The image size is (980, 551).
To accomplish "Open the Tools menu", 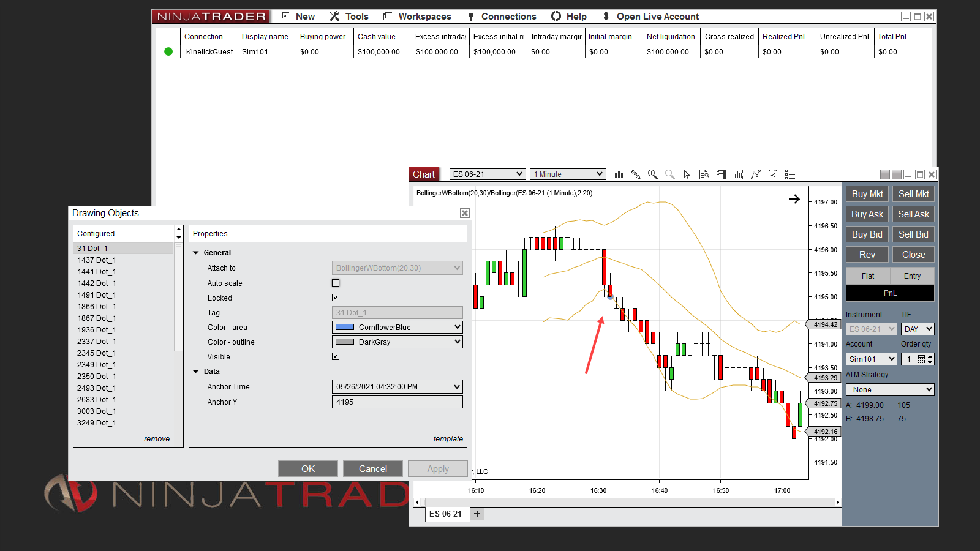I will [x=356, y=17].
